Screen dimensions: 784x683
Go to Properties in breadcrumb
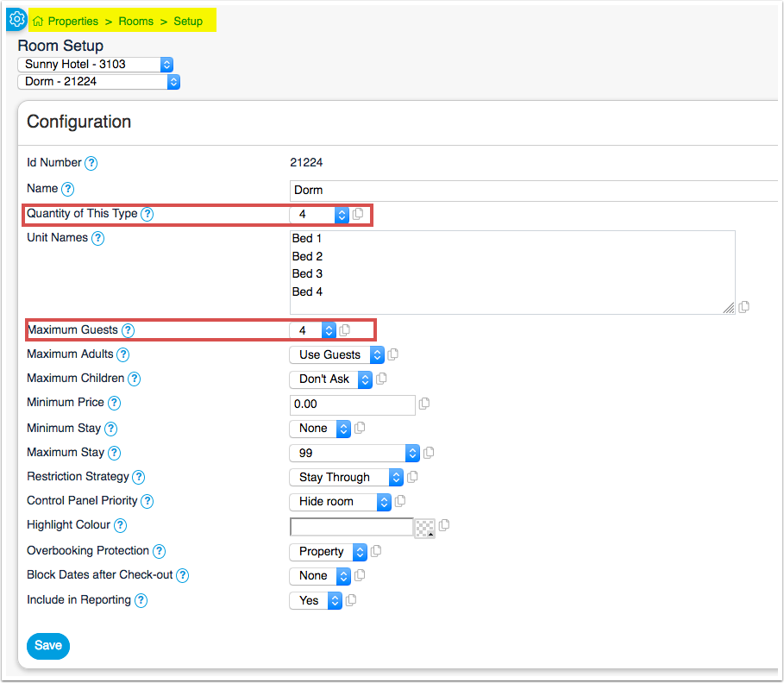(73, 22)
